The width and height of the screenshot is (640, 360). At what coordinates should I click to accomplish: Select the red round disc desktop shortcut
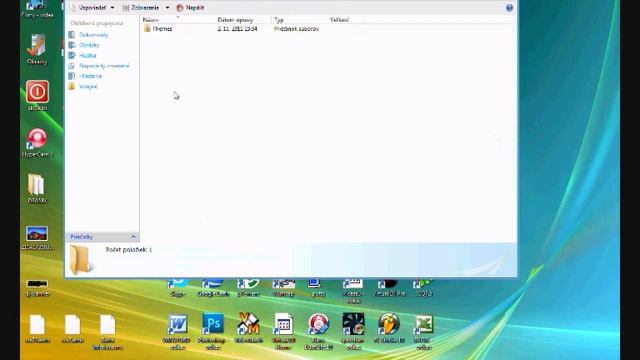pyautogui.click(x=318, y=331)
